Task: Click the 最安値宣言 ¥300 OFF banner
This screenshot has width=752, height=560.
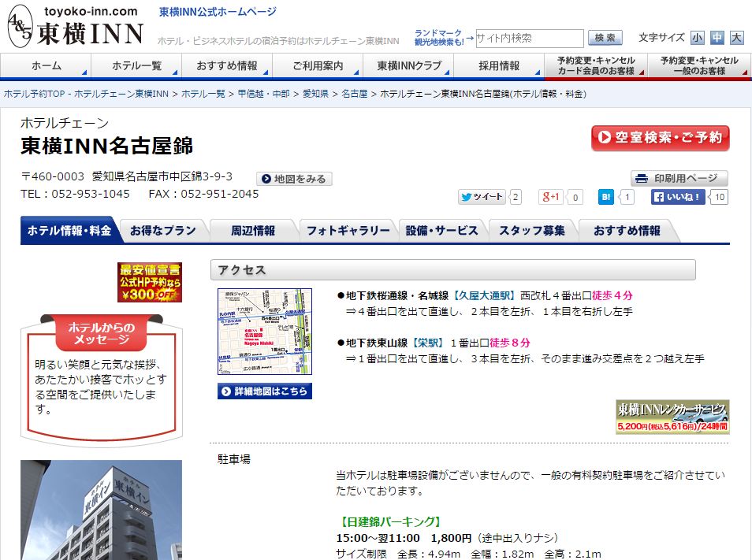Action: [150, 282]
